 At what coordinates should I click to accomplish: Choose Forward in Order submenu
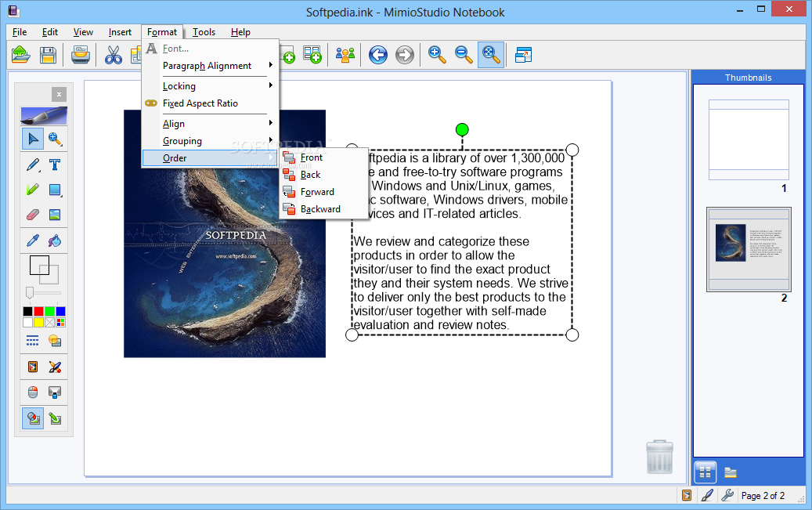pos(323,192)
